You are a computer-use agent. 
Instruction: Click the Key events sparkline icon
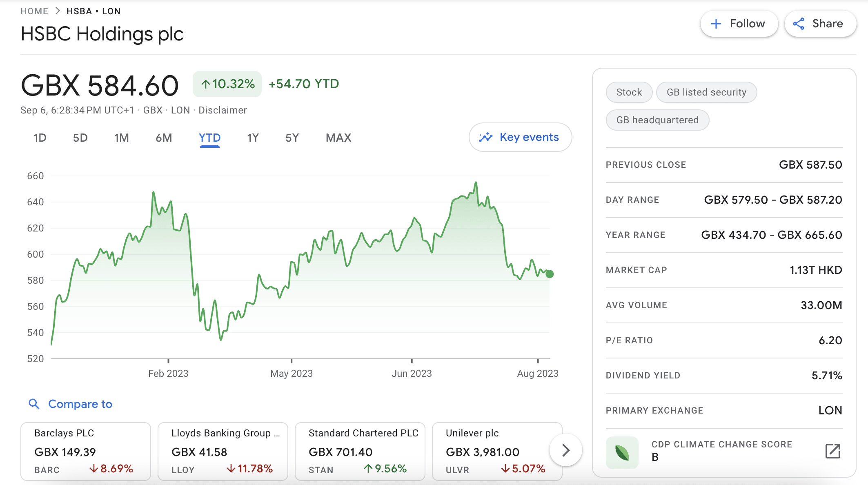[x=486, y=137]
